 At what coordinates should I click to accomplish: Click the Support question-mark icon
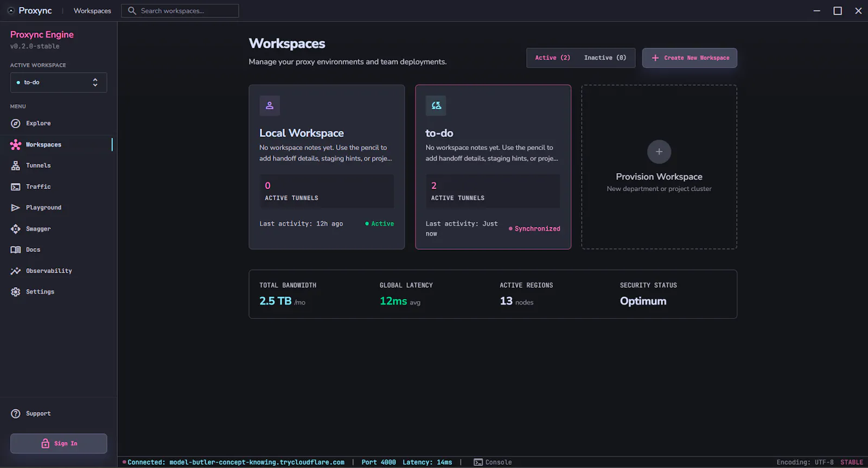(x=16, y=414)
